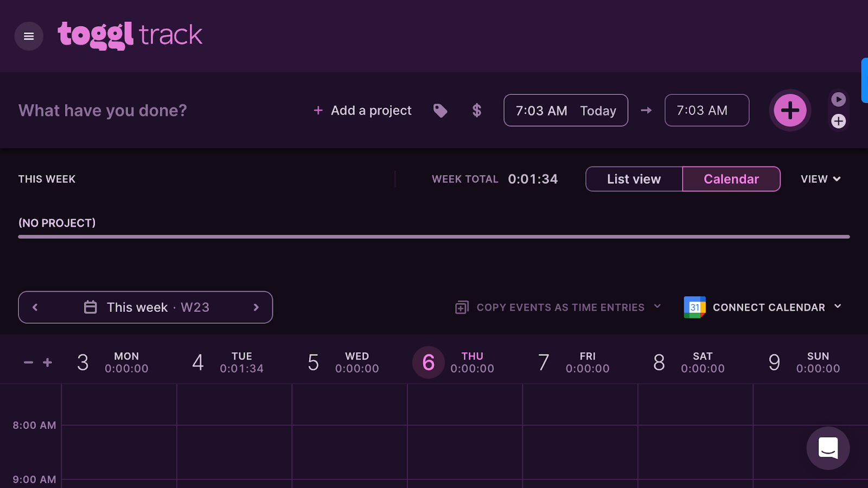Zoom out calendar with minus icon

point(29,362)
